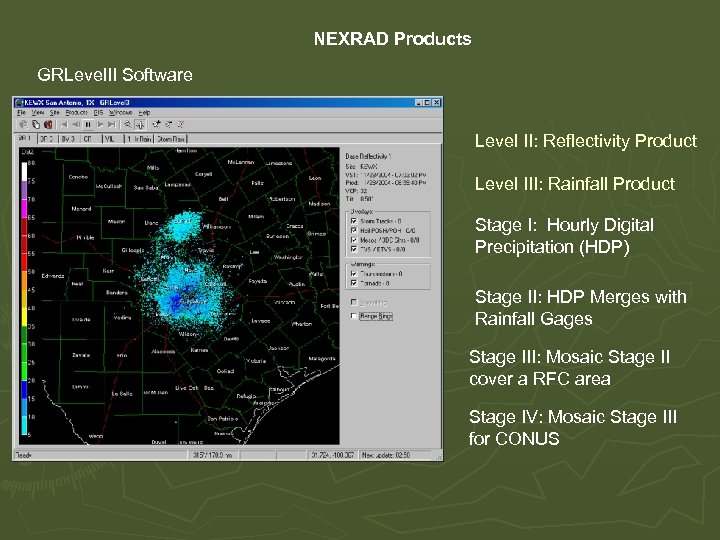Click the cyan 5 dBZ legend swatch

pyautogui.click(x=24, y=426)
